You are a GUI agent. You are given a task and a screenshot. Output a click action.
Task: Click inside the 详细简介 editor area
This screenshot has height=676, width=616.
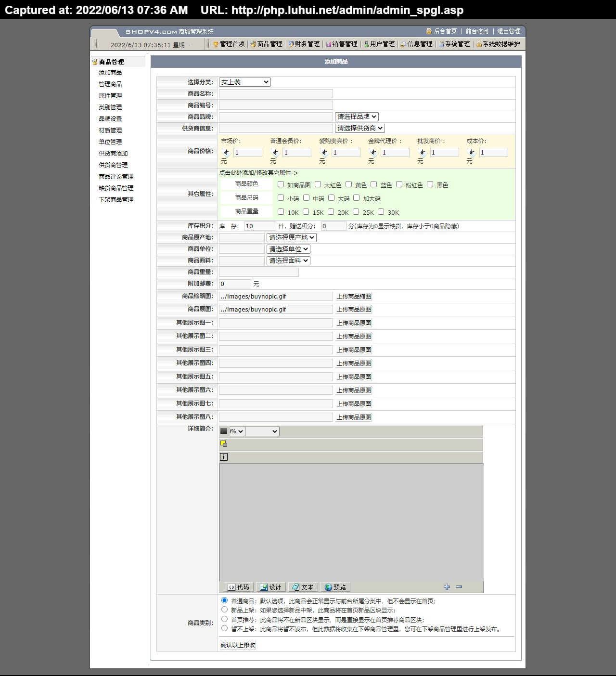pos(351,522)
